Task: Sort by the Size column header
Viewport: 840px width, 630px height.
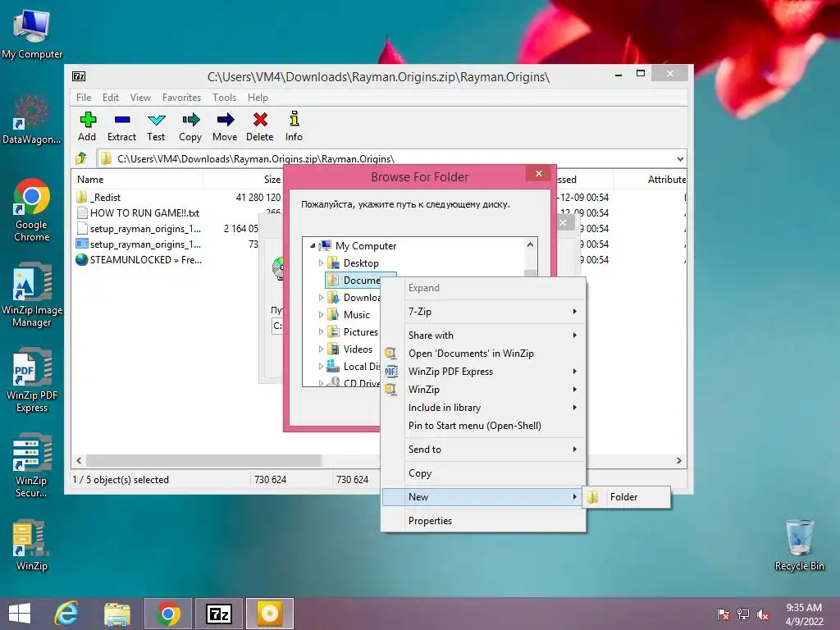Action: pos(244,180)
